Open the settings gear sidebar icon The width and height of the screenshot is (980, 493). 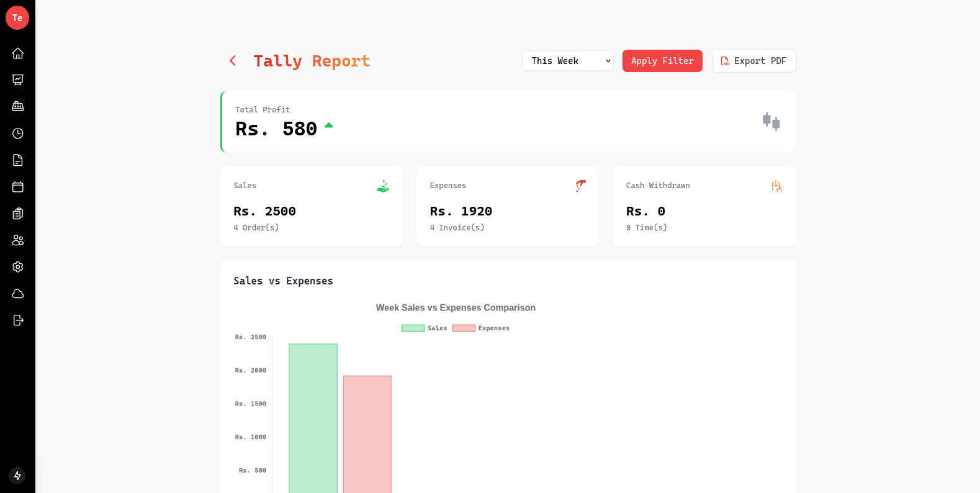click(x=18, y=267)
